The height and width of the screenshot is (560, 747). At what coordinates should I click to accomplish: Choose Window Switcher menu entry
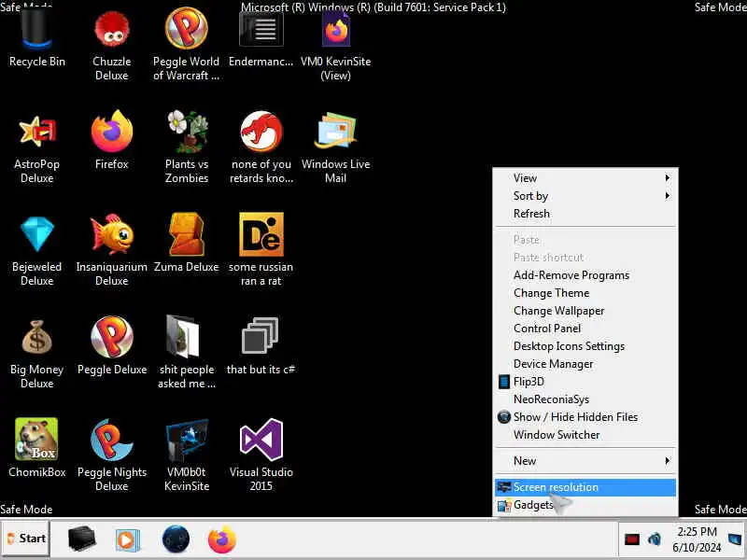click(585, 434)
